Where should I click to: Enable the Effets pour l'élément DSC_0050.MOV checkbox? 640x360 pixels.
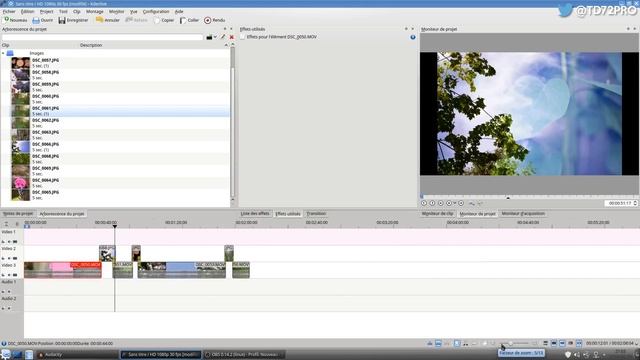(x=243, y=37)
